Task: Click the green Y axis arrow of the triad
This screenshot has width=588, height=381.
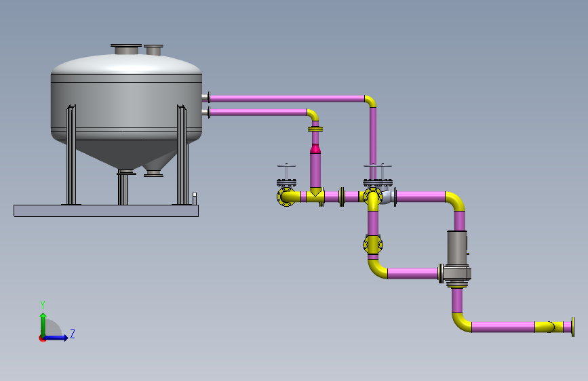Action: 43,324
